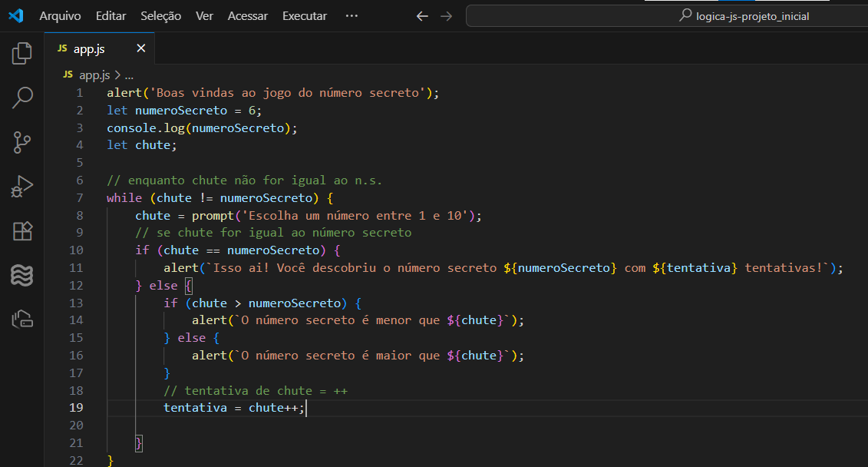Screen dimensions: 868x467
Task: Click the 'if (chute > numeroSecreto)' line
Action: [x=262, y=303]
